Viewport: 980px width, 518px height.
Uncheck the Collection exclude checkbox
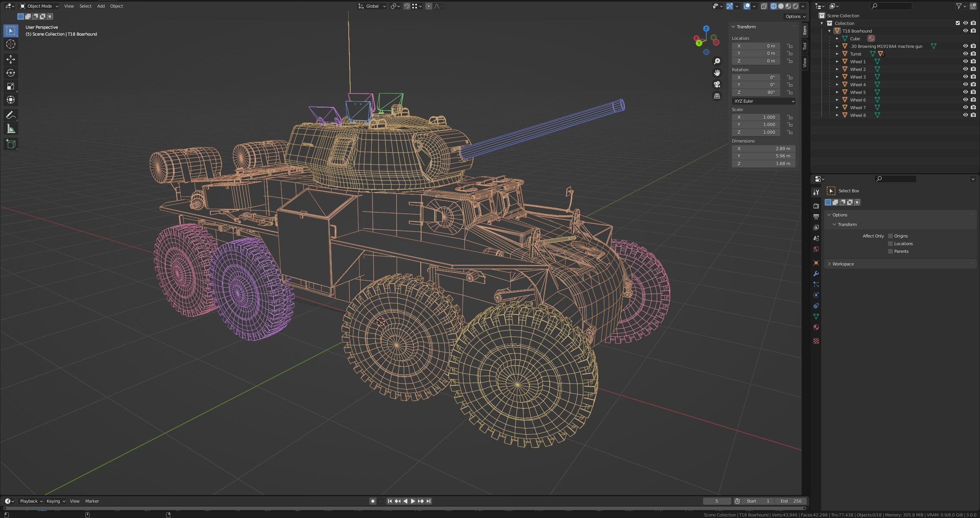pos(958,23)
